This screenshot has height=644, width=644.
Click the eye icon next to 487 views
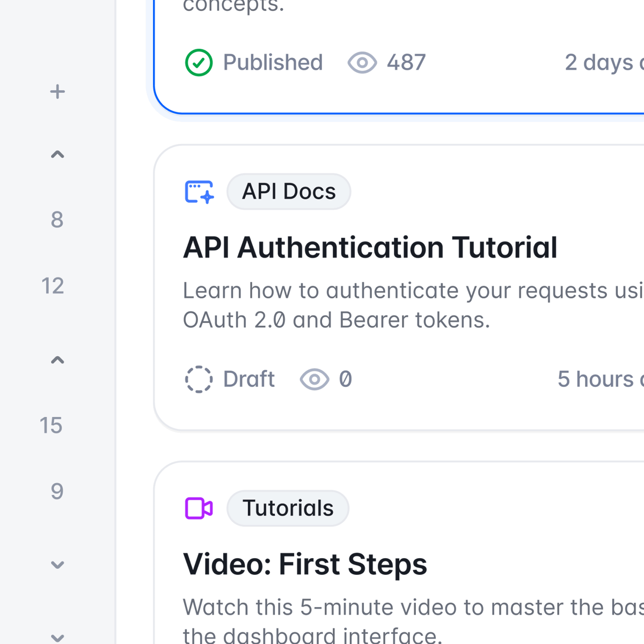(362, 63)
